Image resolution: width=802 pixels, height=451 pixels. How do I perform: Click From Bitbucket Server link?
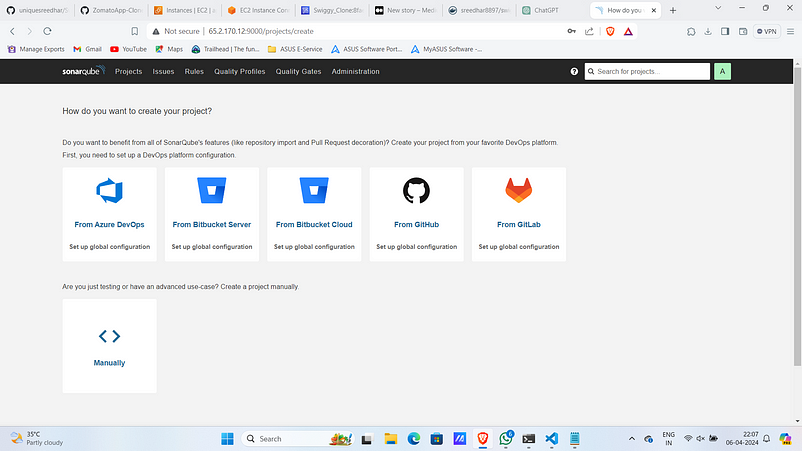click(x=212, y=224)
